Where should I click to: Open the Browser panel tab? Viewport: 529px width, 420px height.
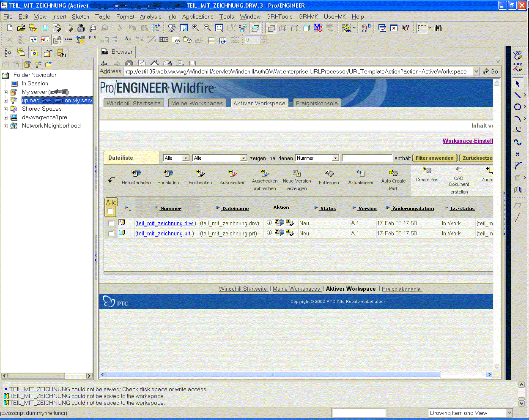pos(117,52)
